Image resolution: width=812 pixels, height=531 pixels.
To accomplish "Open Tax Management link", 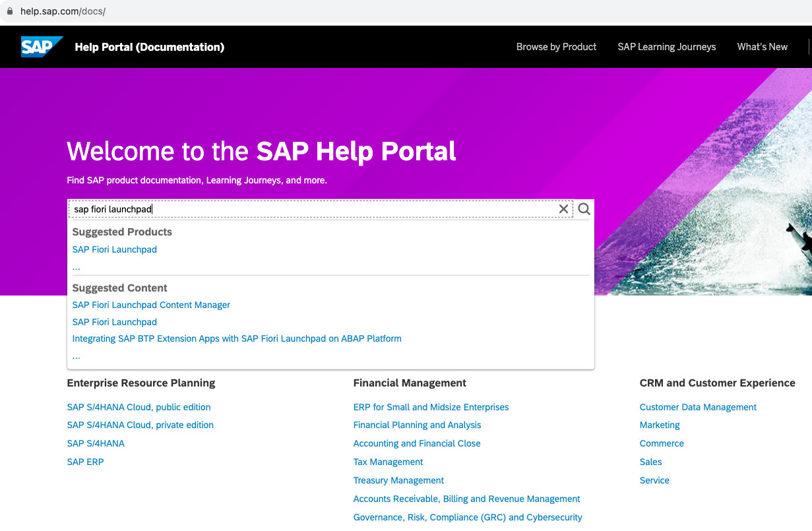I will [x=389, y=462].
